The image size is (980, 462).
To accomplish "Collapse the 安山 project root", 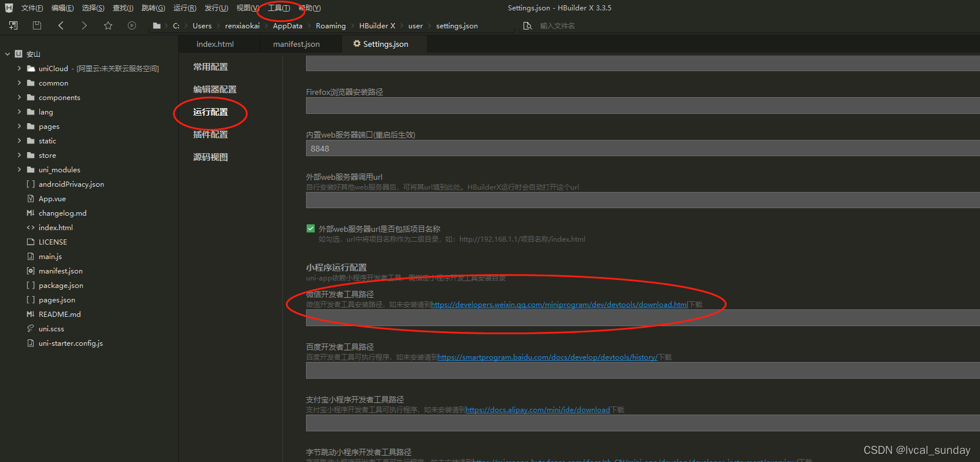I will [x=8, y=54].
